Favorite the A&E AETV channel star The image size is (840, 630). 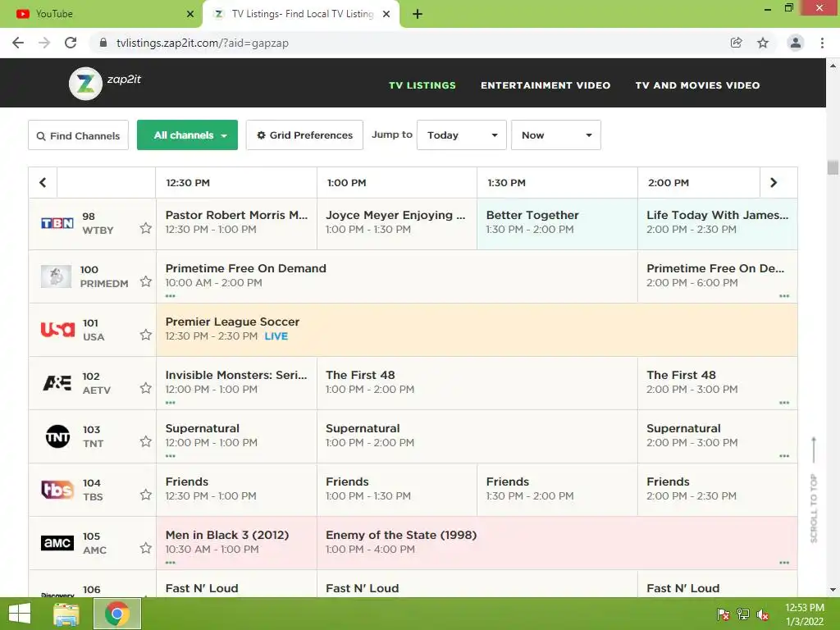coord(146,388)
